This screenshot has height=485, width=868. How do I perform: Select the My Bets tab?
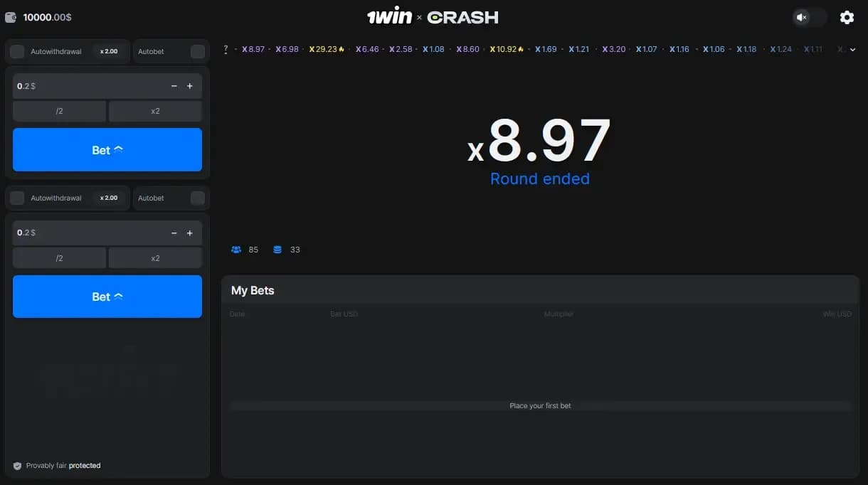click(253, 290)
